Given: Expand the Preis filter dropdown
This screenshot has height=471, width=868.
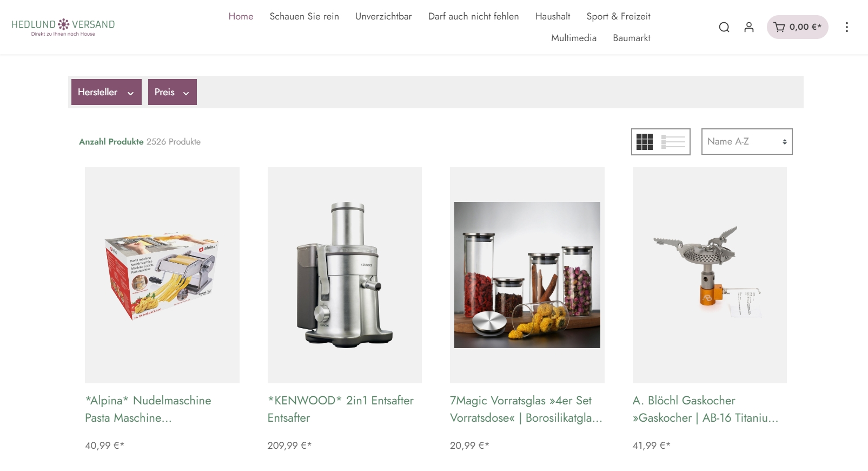Looking at the screenshot, I should 173,92.
